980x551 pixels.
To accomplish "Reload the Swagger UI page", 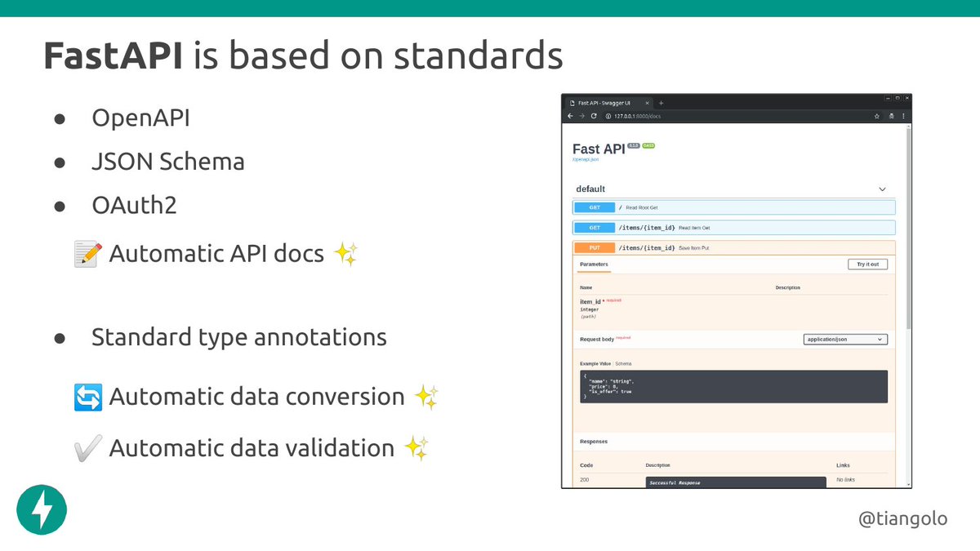I will [594, 116].
